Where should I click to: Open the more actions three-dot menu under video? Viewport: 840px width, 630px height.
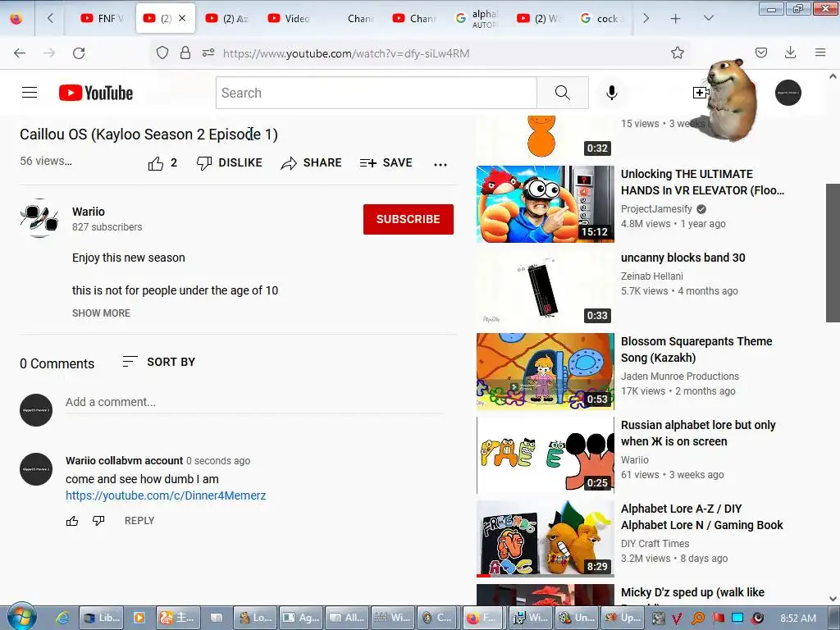[441, 164]
